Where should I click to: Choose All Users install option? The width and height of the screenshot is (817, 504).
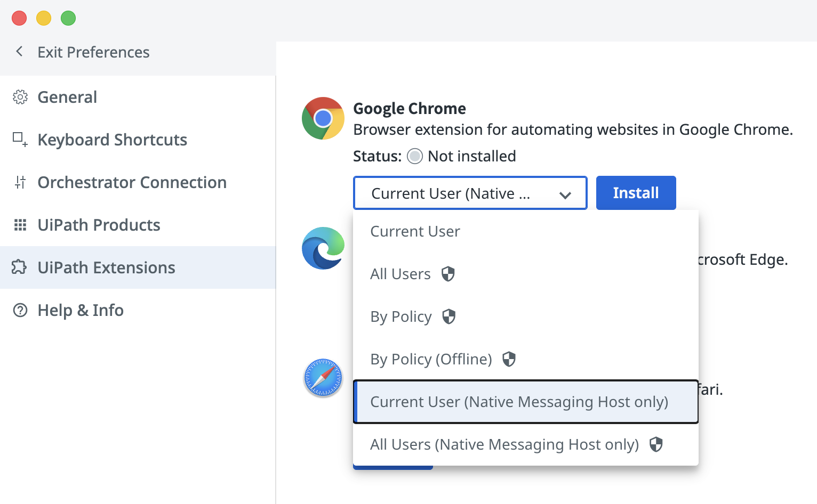tap(526, 274)
